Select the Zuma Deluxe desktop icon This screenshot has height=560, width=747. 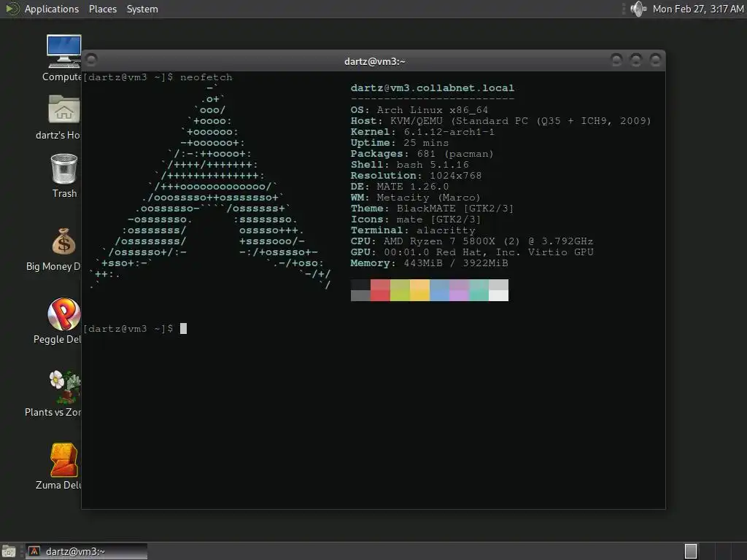(64, 460)
